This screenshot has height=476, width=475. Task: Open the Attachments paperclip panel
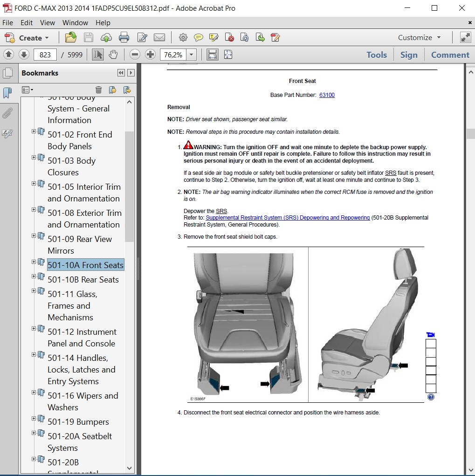click(7, 113)
